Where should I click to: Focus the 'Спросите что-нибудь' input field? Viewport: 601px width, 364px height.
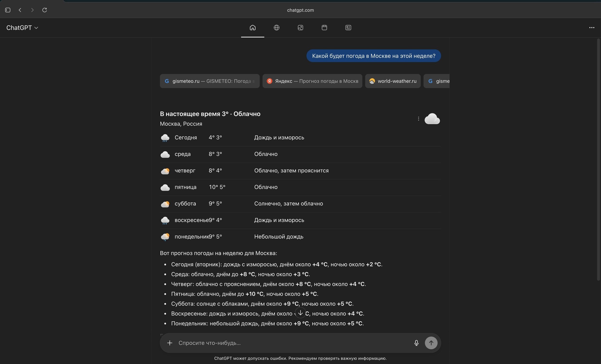click(x=293, y=343)
